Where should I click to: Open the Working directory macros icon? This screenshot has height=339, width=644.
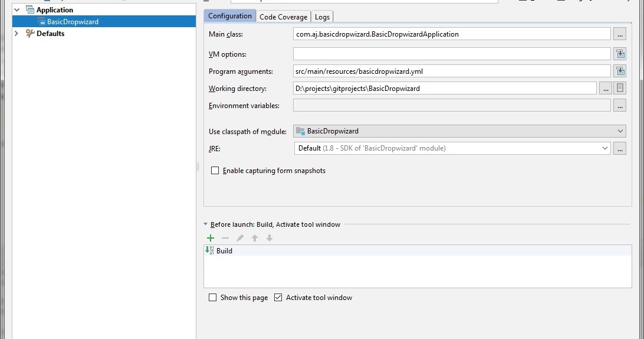(x=619, y=89)
